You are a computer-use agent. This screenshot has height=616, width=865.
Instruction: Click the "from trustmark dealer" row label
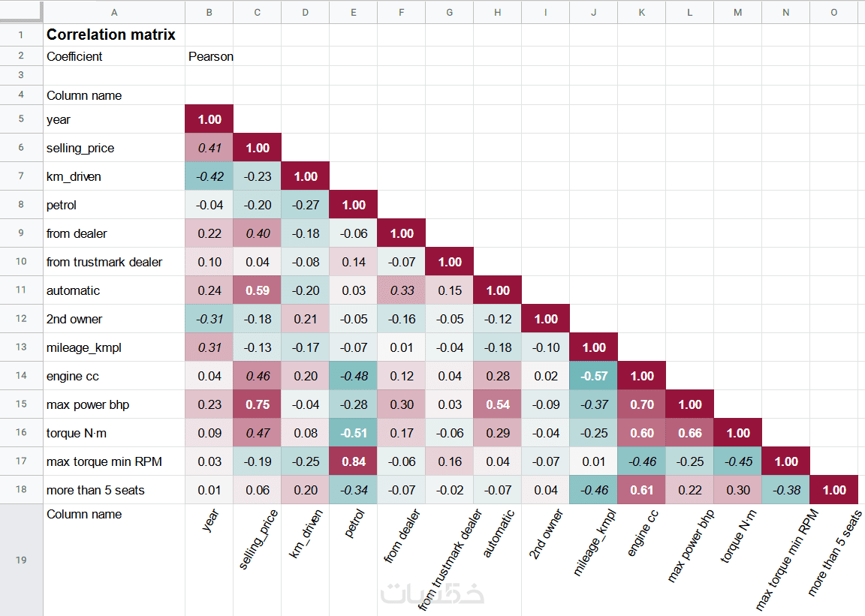[x=104, y=262]
